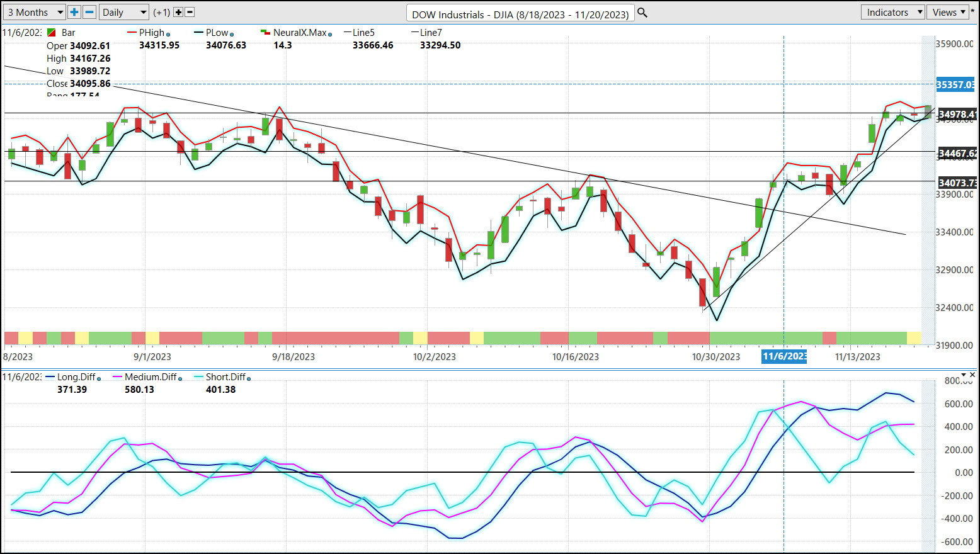Click the PHigh value 34315.95
The image size is (980, 554).
pos(159,45)
